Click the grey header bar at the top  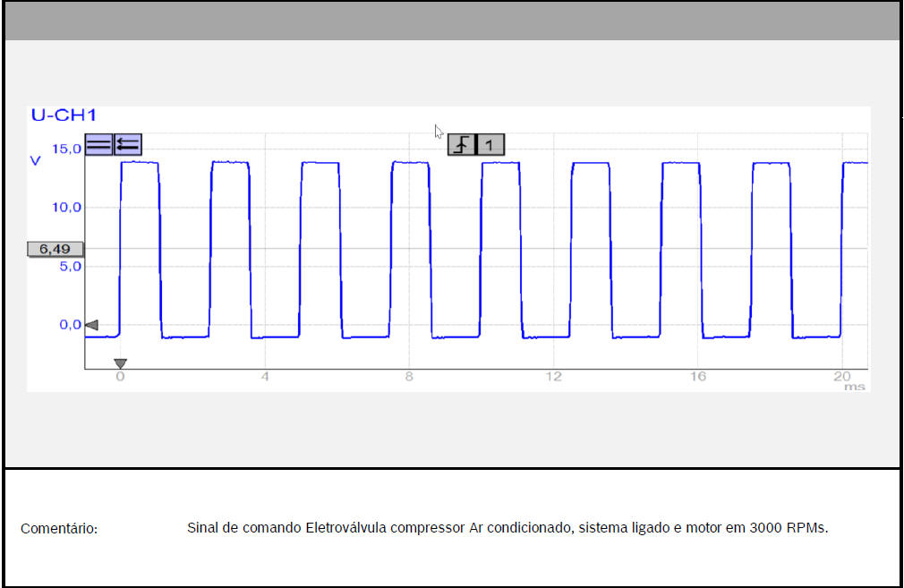pos(452,21)
